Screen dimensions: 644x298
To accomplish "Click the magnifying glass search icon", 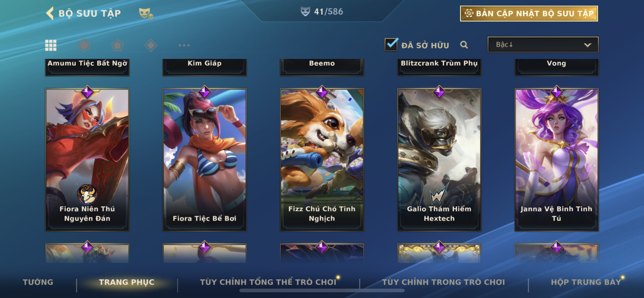I will point(464,45).
